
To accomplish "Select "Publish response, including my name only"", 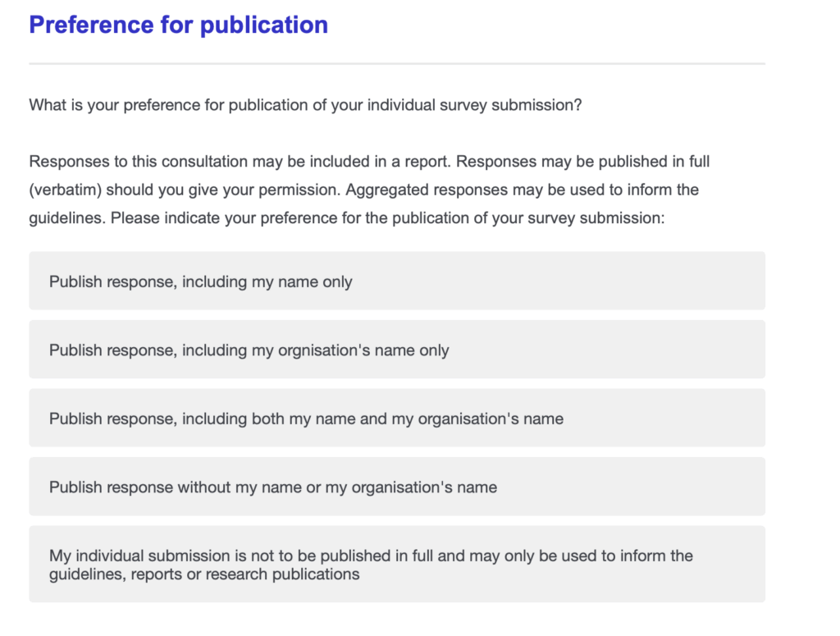I will [x=397, y=281].
